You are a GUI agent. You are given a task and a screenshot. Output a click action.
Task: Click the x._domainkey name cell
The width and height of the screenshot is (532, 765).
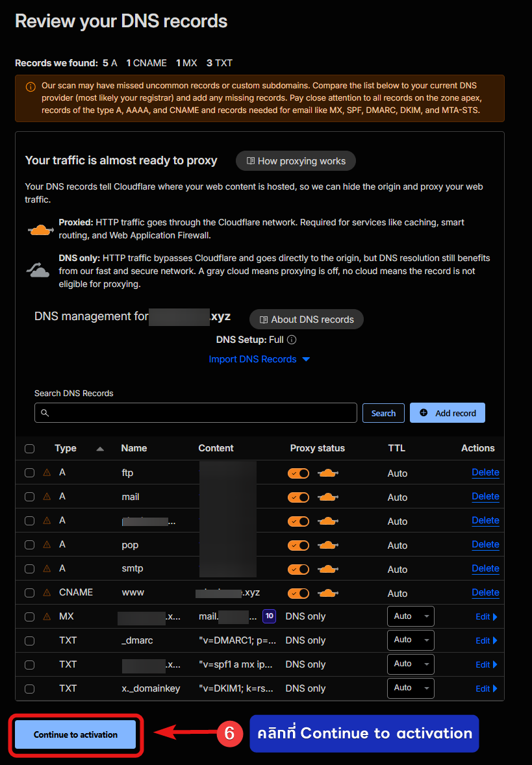[151, 688]
